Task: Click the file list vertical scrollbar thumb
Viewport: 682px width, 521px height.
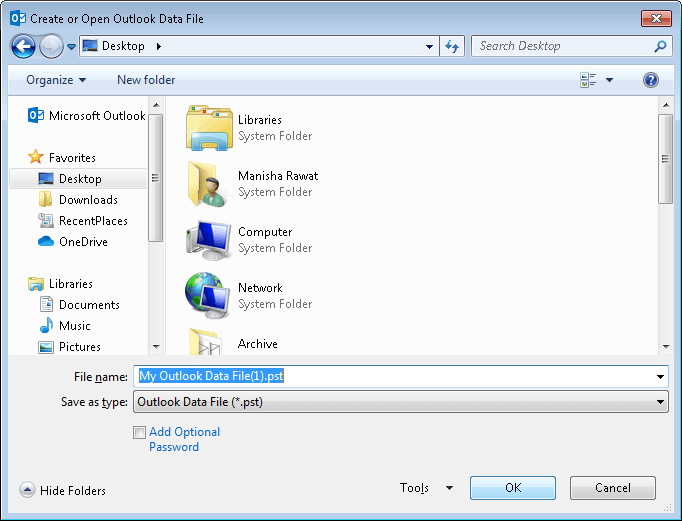Action: coord(665,159)
